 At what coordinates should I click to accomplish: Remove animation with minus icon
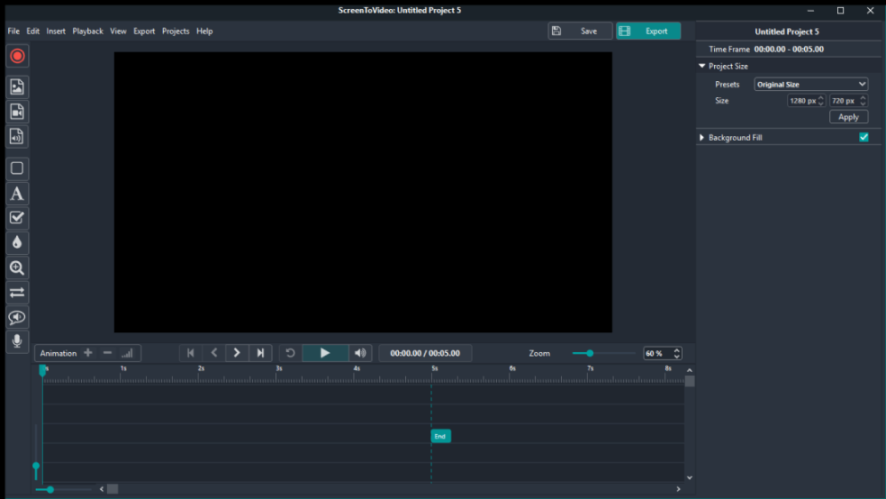pyautogui.click(x=107, y=353)
